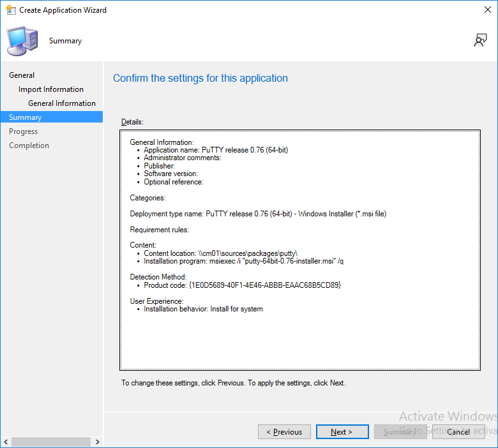Open the Import Information step

click(51, 89)
